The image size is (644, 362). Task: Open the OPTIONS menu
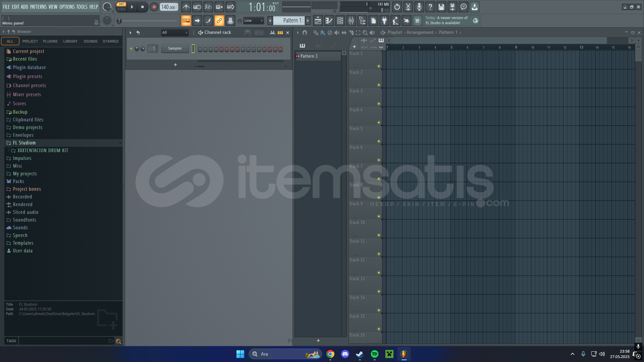67,7
